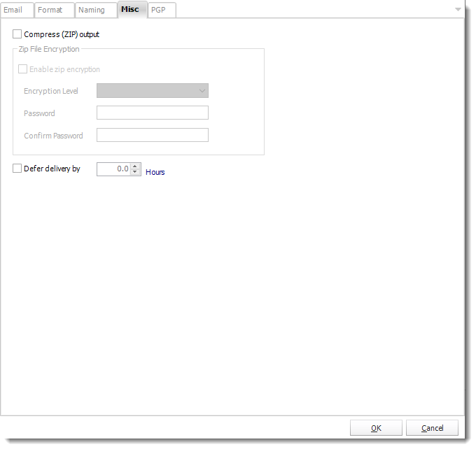The height and width of the screenshot is (449, 476).
Task: Focus the Confirm Password field
Action: (153, 135)
